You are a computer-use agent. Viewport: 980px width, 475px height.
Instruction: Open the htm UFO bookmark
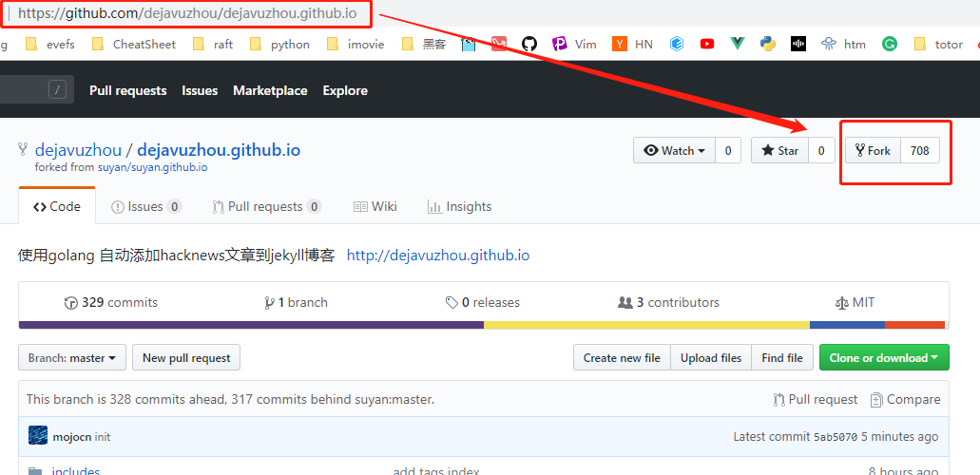843,44
